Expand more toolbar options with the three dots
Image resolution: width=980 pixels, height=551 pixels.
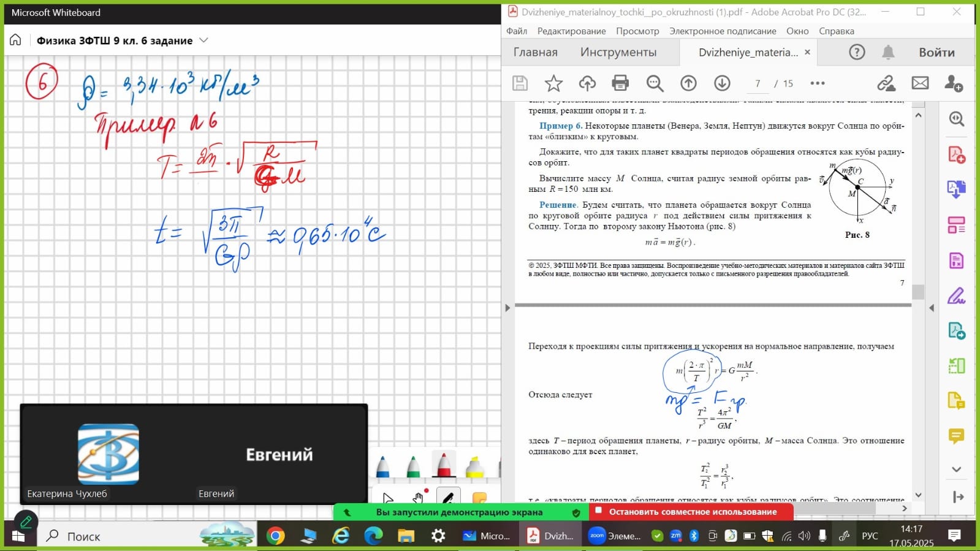(x=818, y=83)
